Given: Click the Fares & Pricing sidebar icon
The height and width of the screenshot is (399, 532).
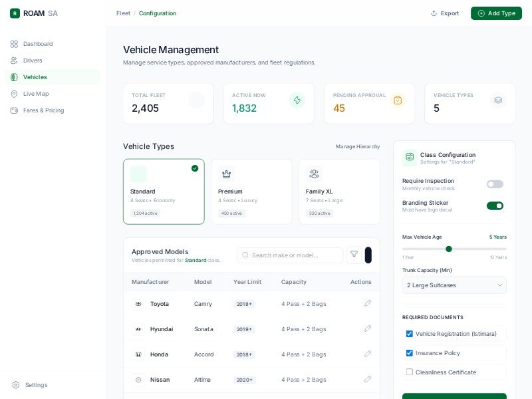Looking at the screenshot, I should pos(15,110).
